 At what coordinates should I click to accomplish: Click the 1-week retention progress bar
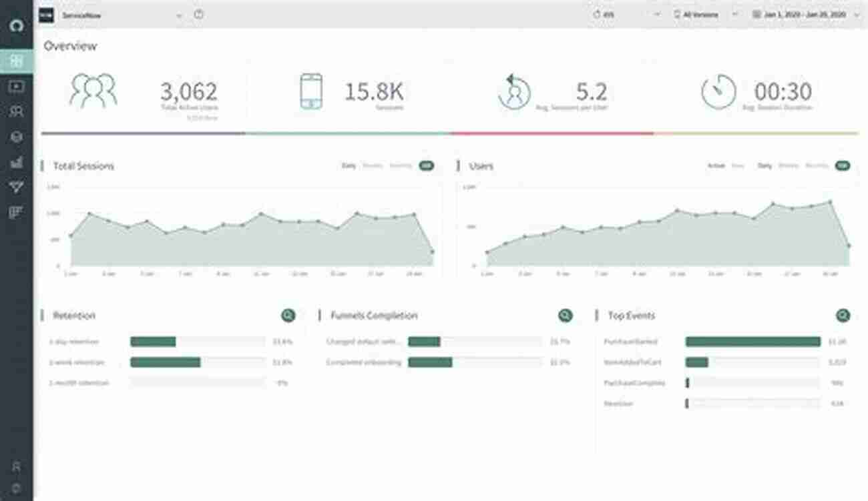coord(198,362)
